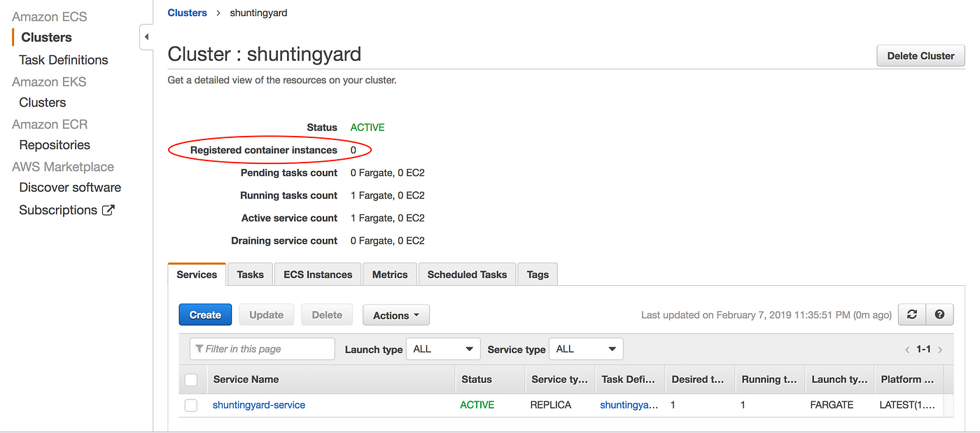Click the Update button
Viewport: 980px width, 433px height.
point(267,315)
